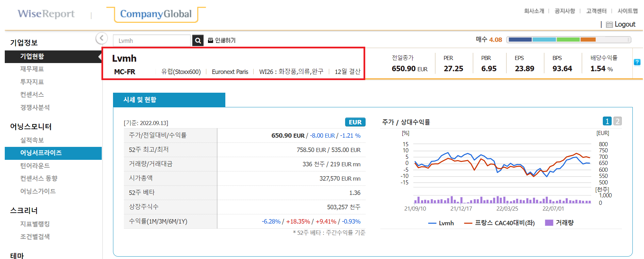Screen dimensions: 644x259
Task: Click the 어닝스모니터 section header
Action: coord(31,126)
